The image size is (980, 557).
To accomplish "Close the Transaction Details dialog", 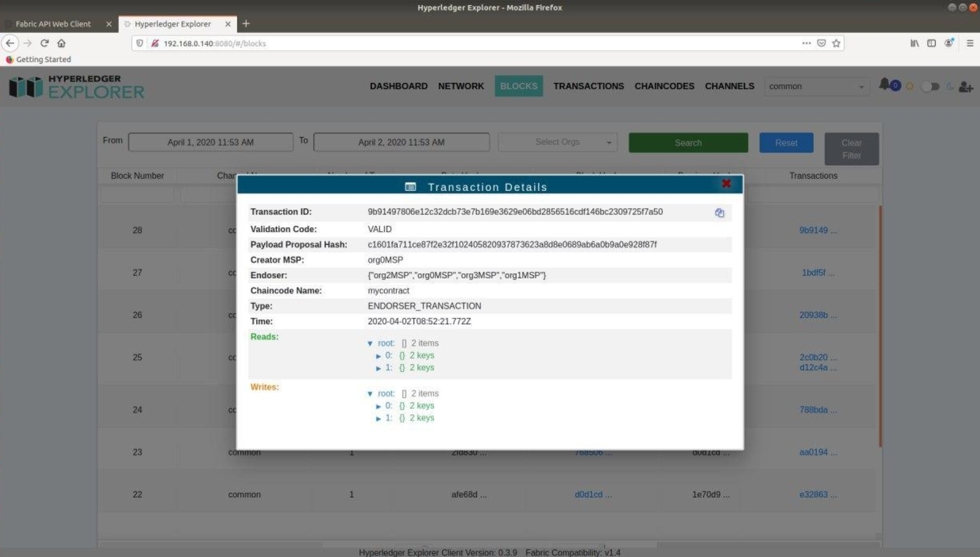I will 726,184.
